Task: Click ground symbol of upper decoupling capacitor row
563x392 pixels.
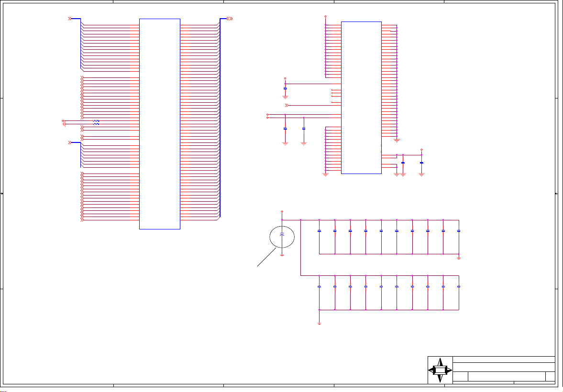Action: click(459, 258)
